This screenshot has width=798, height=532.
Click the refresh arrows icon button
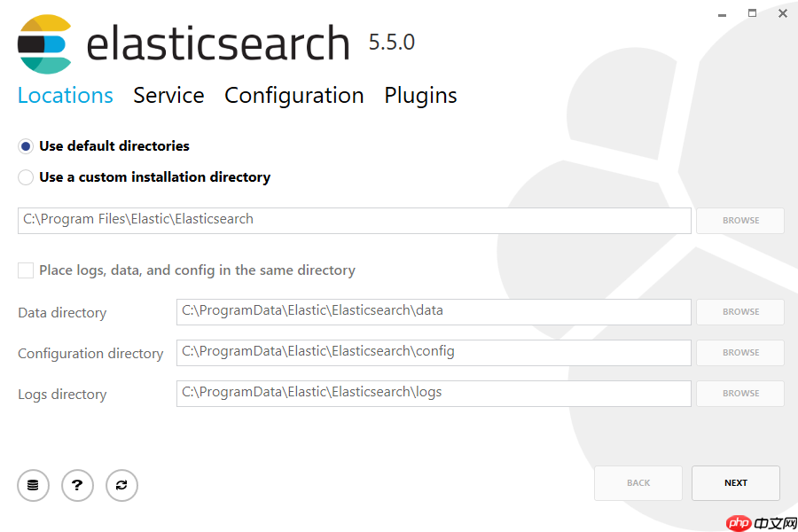coord(121,485)
